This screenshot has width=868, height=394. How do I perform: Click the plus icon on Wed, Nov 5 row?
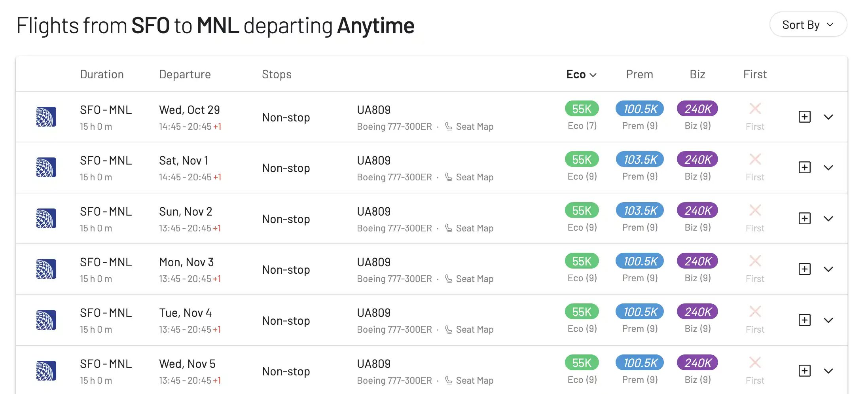tap(804, 371)
